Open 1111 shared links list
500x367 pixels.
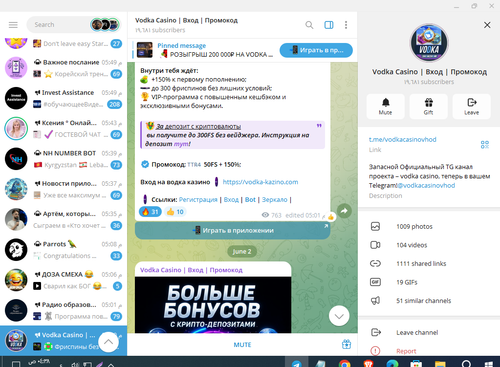[x=429, y=263]
